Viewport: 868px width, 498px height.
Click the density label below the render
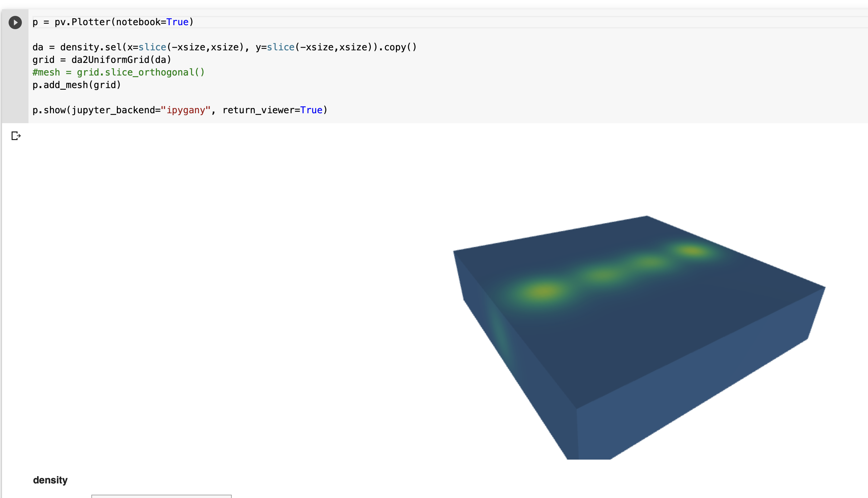50,480
